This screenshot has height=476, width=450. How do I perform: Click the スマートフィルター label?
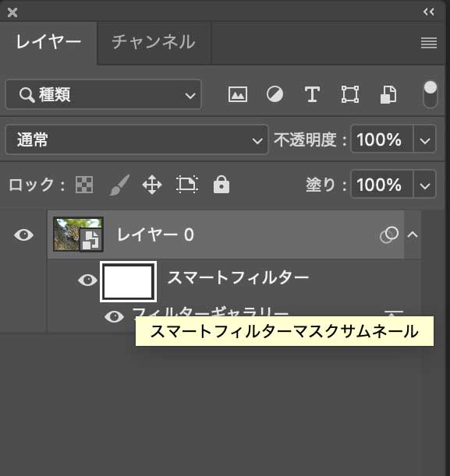[x=238, y=278]
